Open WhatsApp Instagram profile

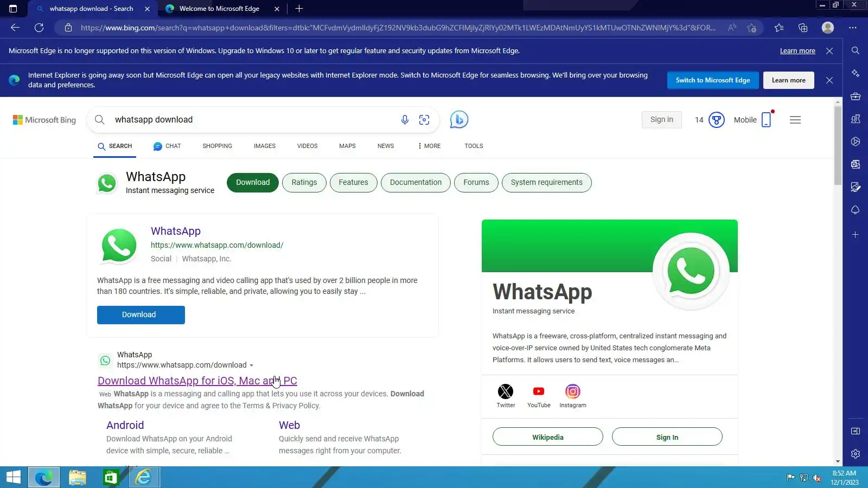[x=573, y=396]
